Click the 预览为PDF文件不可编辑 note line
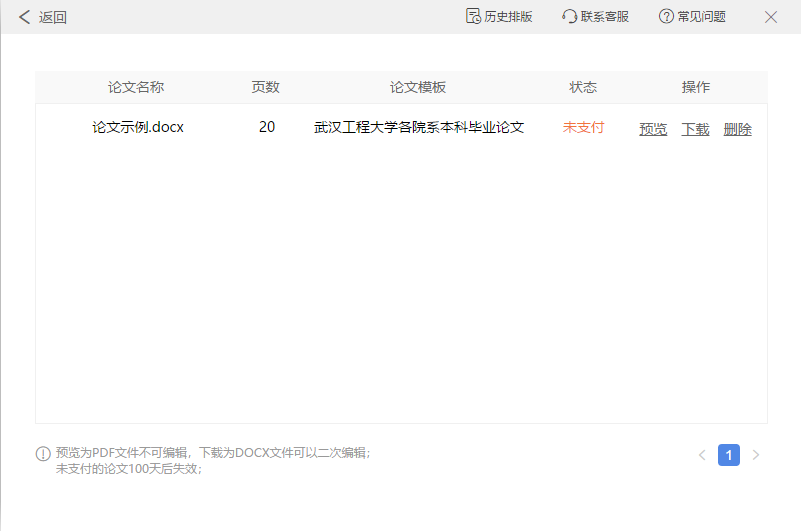 coord(213,453)
